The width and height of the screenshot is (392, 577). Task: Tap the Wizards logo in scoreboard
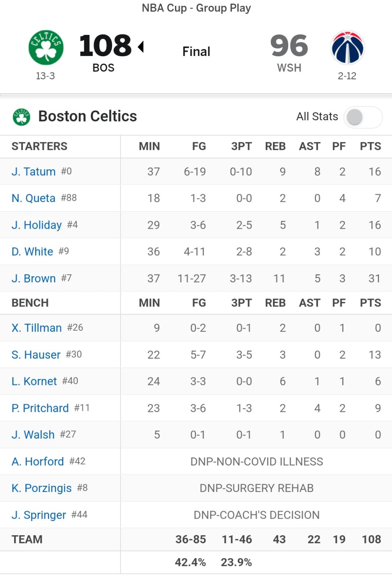click(x=347, y=47)
